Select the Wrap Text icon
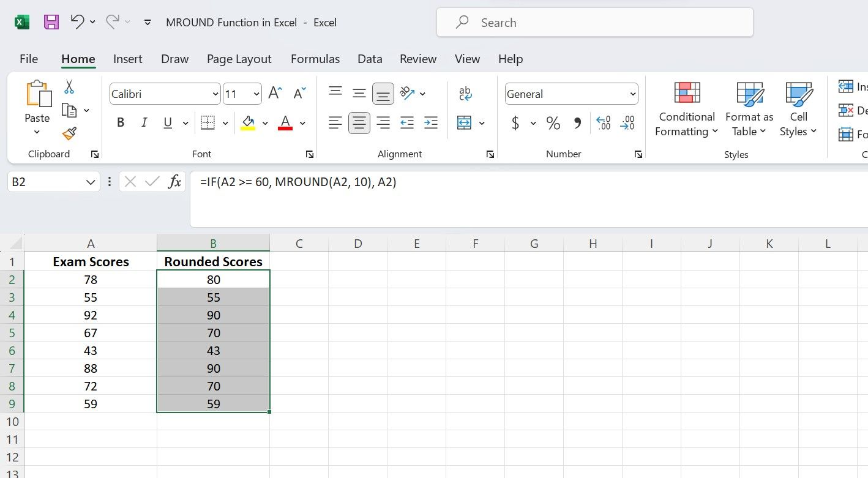Screen dimensions: 868x478 465,93
